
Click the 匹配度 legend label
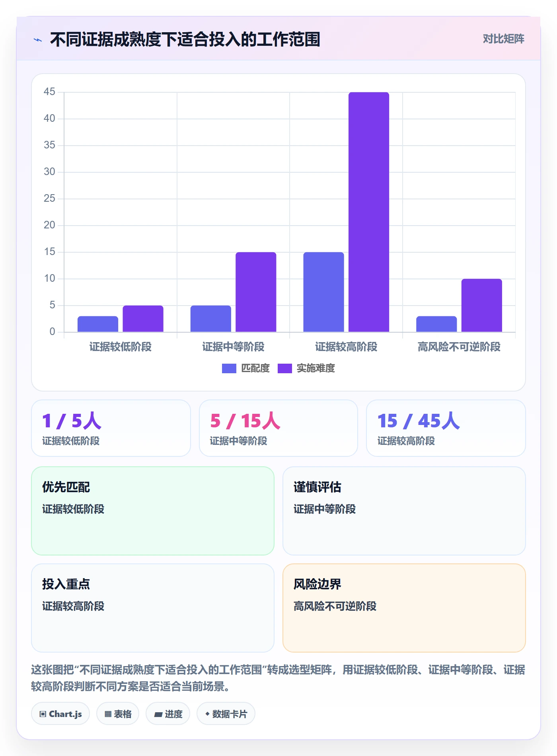coord(255,368)
